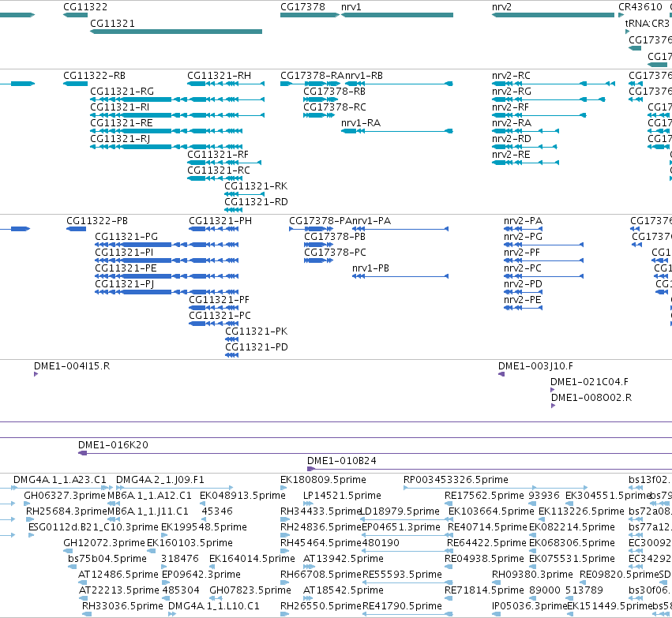The height and width of the screenshot is (618, 672).
Task: Click BAC end DME1-003J10.F
Action: pyautogui.click(x=501, y=374)
